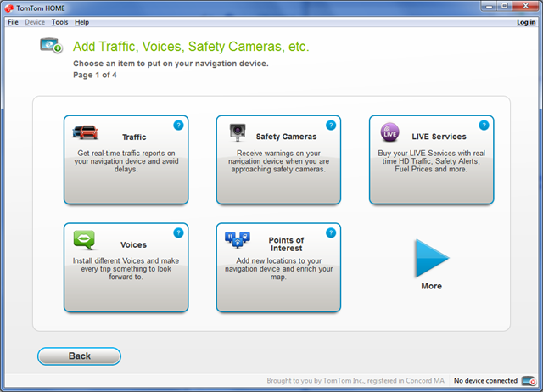Minimize the TomTom HOME window
Viewport: 543px width, 392px height.
489,6
